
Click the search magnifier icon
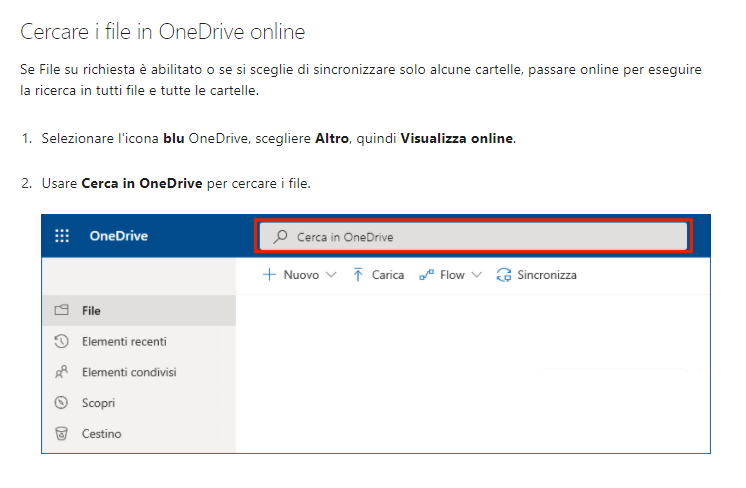click(x=280, y=236)
